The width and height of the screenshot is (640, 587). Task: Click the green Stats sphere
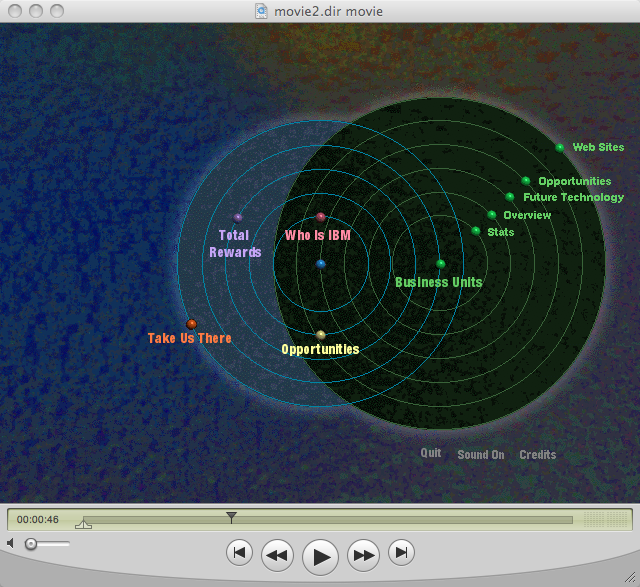tap(476, 231)
